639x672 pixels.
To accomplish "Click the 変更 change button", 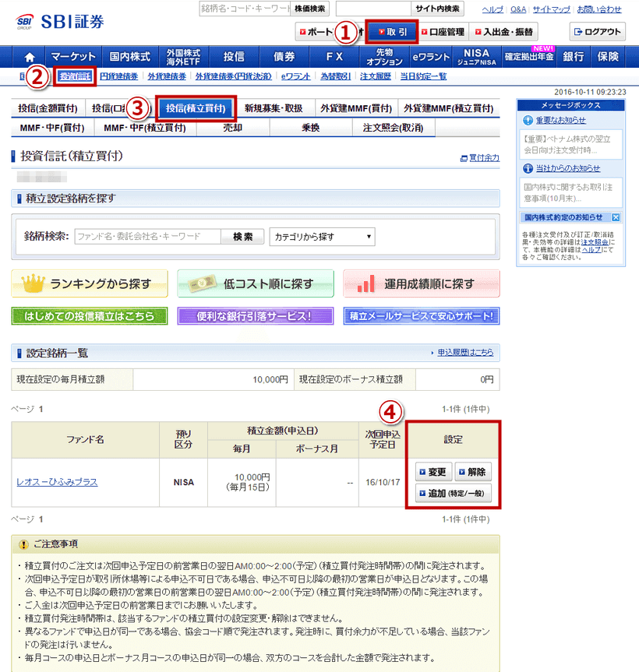I will tap(433, 471).
